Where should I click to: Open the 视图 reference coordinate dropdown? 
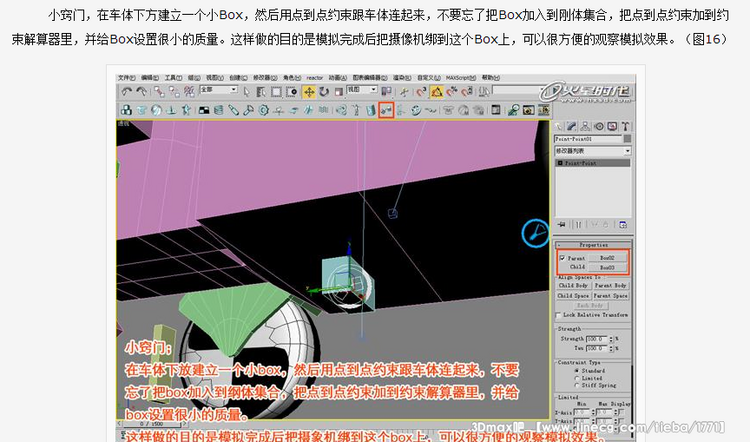coord(362,90)
